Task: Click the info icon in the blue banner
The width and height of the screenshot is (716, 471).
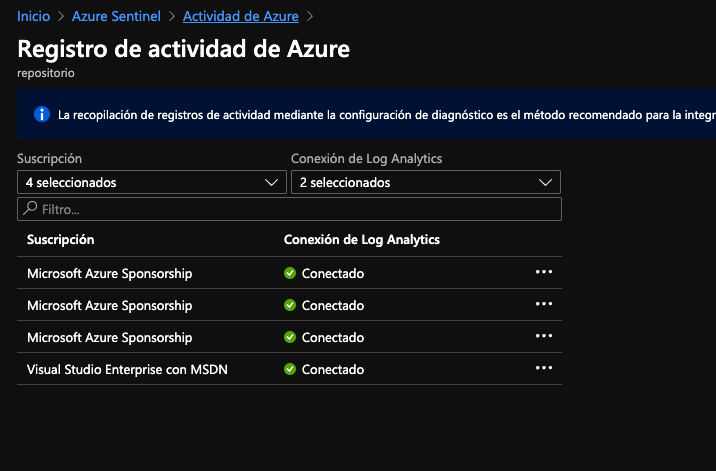Action: pyautogui.click(x=42, y=115)
